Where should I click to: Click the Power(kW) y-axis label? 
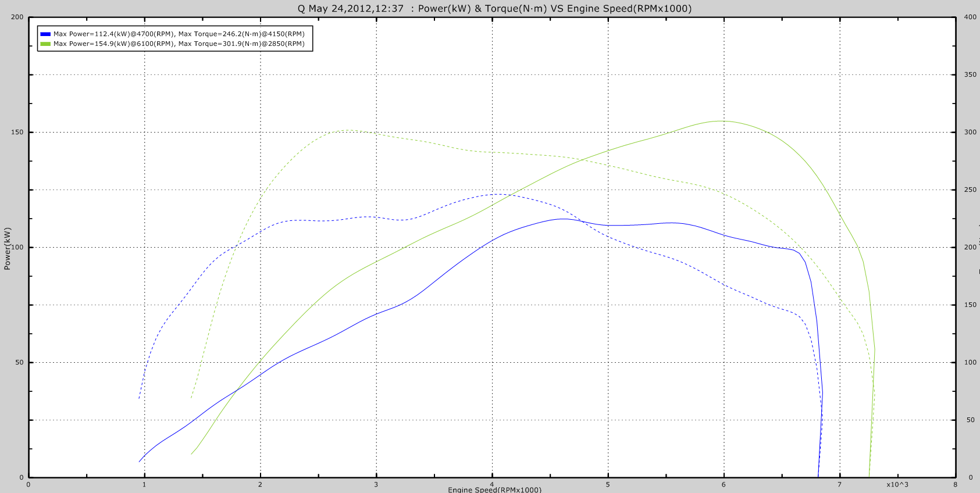(8, 248)
